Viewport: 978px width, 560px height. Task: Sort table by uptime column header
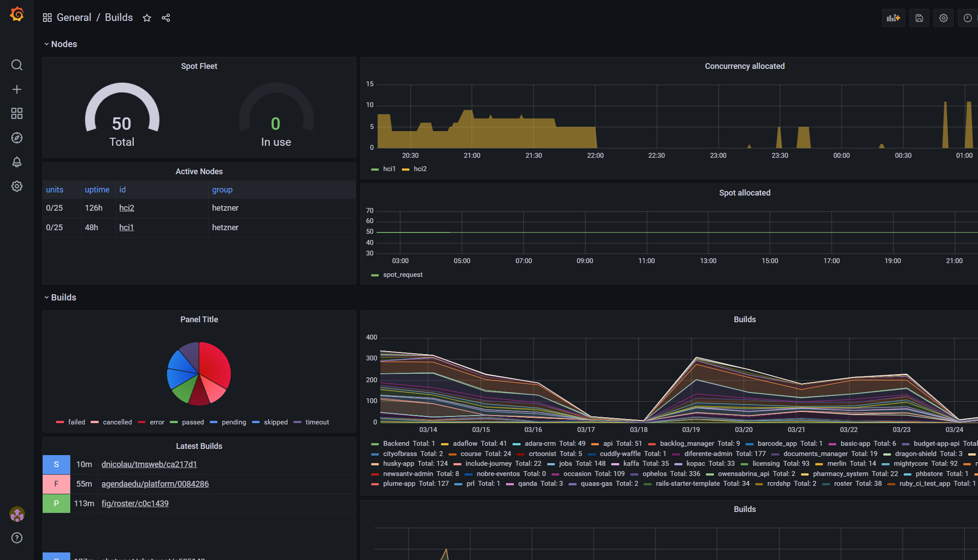coord(97,190)
